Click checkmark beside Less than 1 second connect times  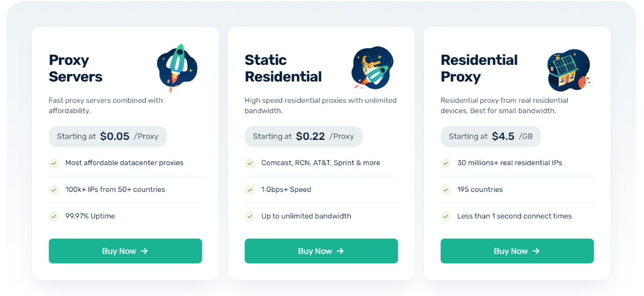pyautogui.click(x=445, y=217)
